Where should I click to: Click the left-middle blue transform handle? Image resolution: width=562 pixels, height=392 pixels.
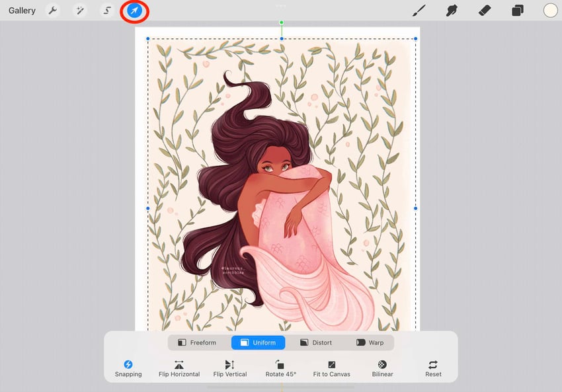click(148, 208)
